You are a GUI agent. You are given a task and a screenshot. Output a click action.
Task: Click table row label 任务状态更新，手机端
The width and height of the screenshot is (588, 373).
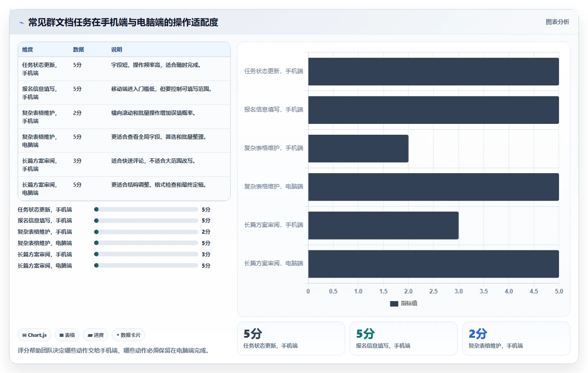[40, 69]
